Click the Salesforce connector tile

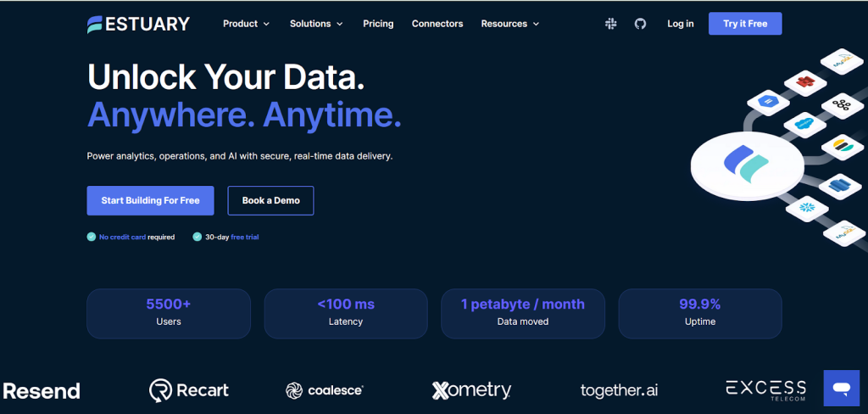804,124
